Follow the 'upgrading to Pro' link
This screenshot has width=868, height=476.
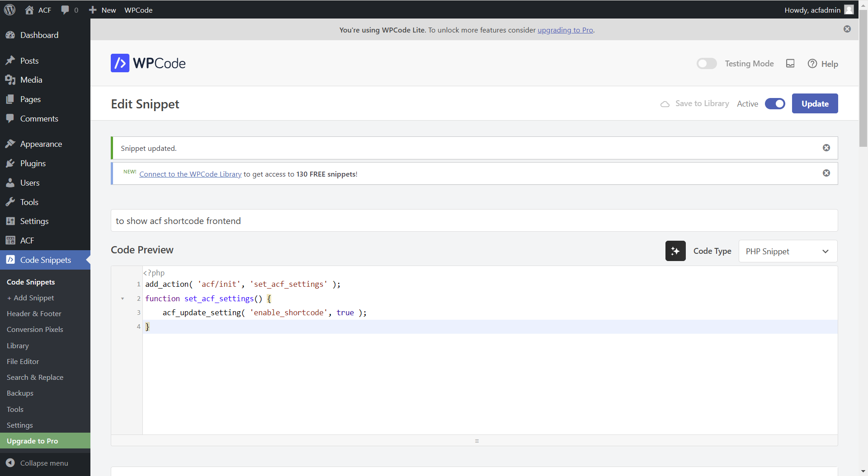click(565, 30)
